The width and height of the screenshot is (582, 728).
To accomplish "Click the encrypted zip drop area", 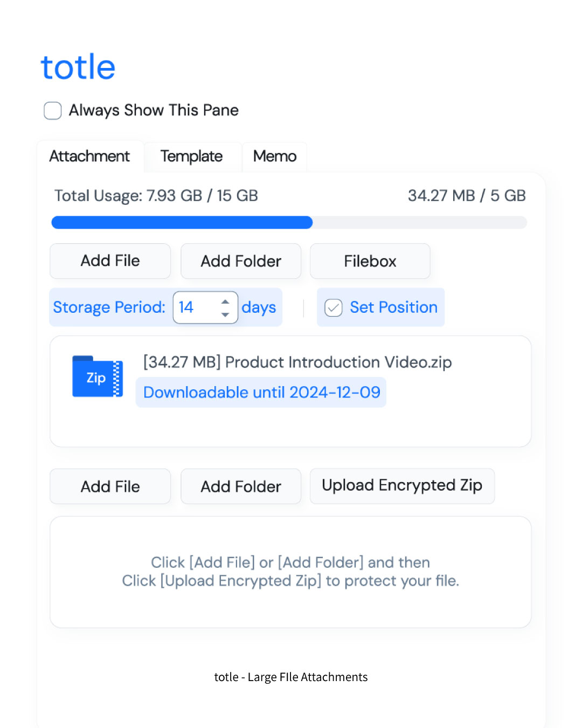I will (290, 572).
